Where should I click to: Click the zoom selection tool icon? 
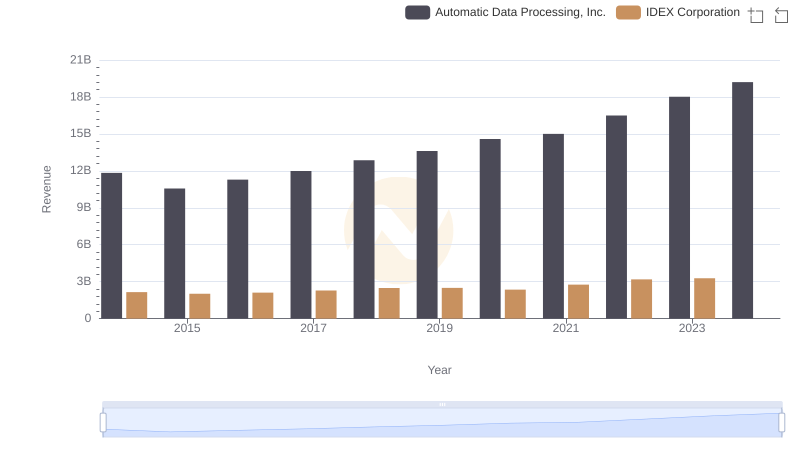point(756,15)
